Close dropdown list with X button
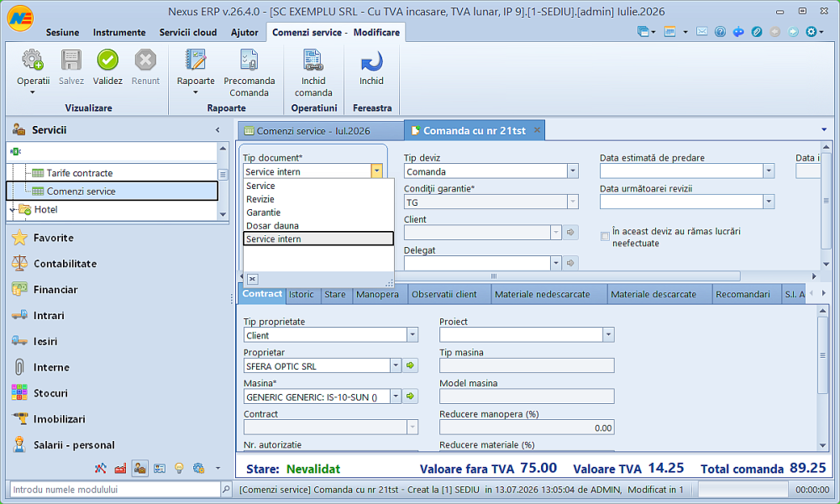 pos(252,279)
